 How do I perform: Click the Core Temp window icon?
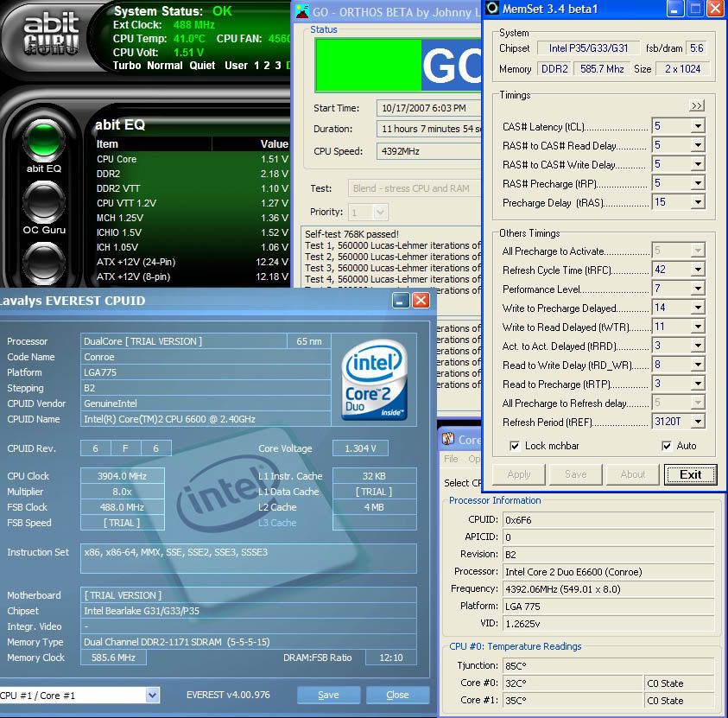click(448, 439)
